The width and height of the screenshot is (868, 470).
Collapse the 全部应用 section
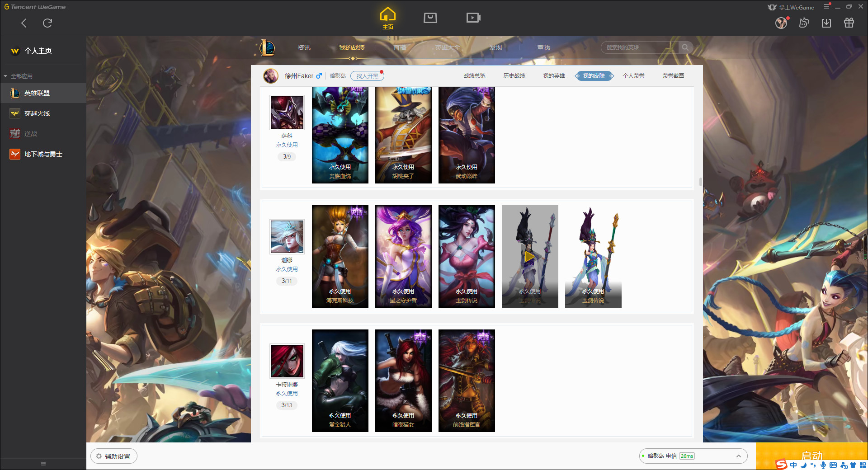point(18,76)
